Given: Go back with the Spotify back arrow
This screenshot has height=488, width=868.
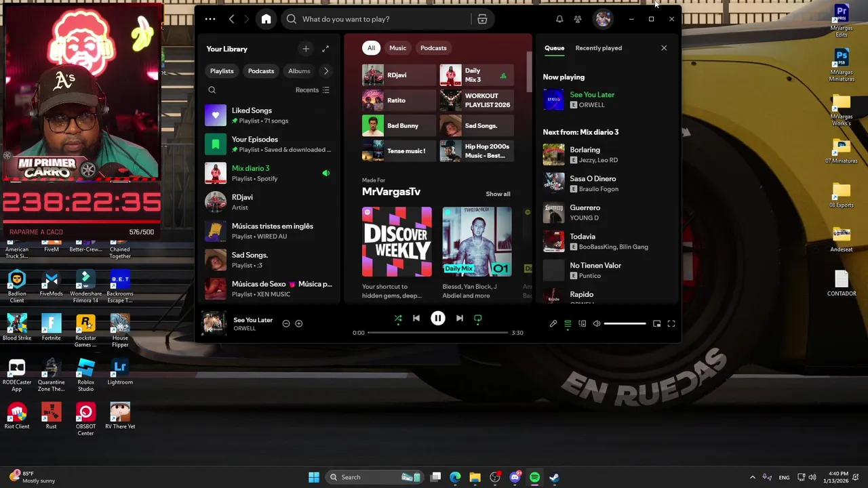Looking at the screenshot, I should click(x=231, y=19).
